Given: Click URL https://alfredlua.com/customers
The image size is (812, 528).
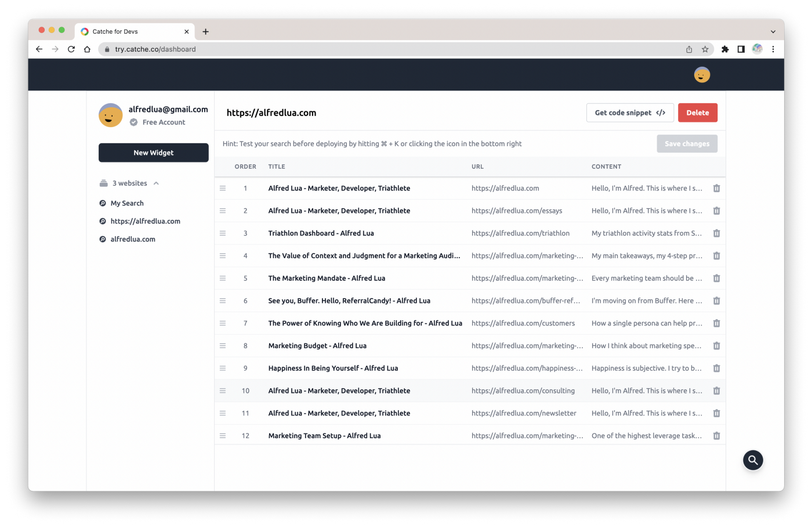Looking at the screenshot, I should click(x=523, y=323).
